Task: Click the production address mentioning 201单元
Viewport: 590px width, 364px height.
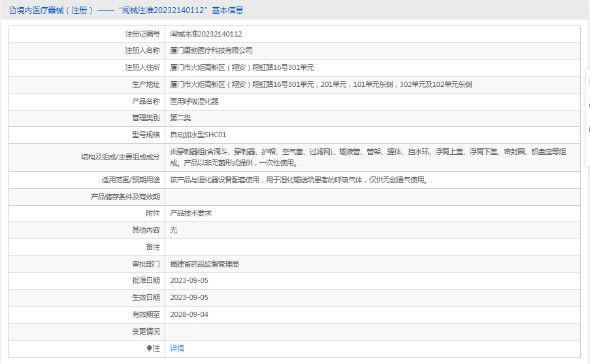Action: pyautogui.click(x=321, y=85)
